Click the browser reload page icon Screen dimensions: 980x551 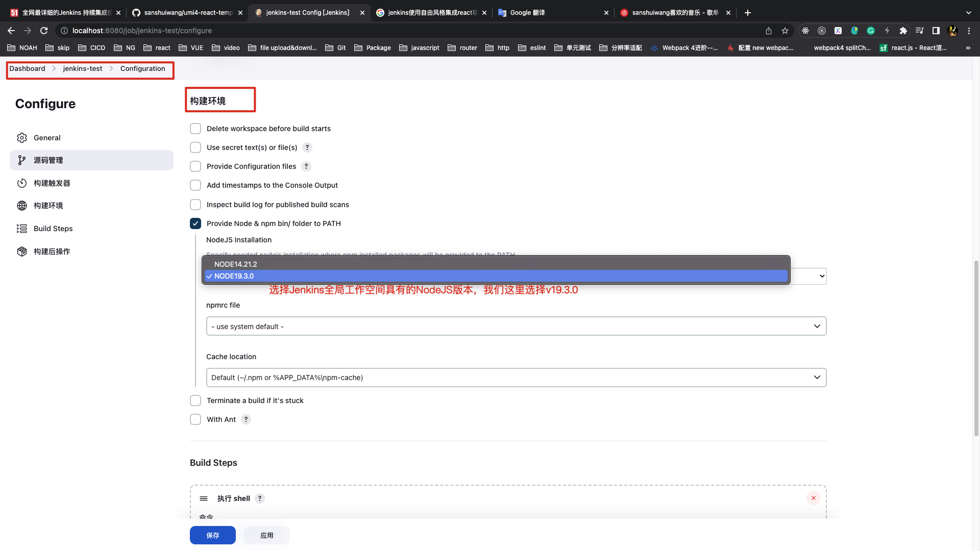[44, 31]
